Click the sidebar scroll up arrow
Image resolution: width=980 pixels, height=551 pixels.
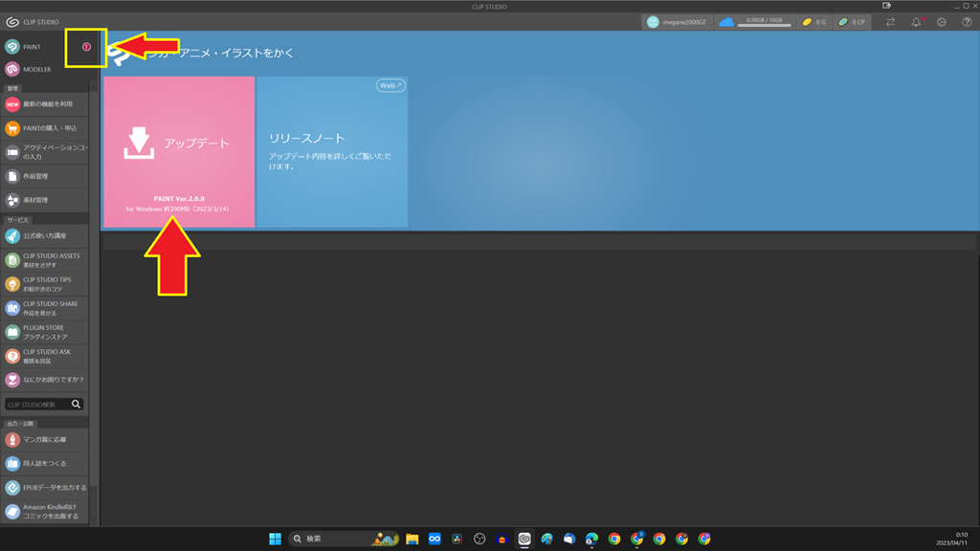94,88
